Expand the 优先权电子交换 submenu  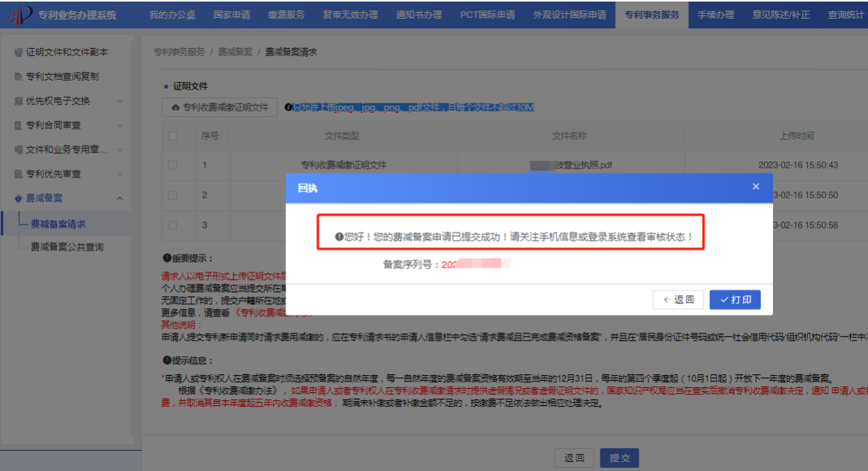click(120, 101)
